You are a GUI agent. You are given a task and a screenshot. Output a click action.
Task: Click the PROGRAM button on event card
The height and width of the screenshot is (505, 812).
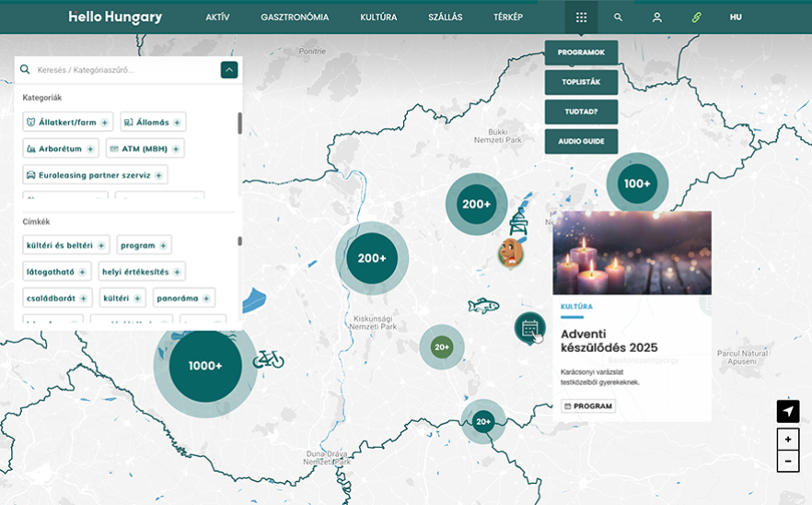coord(587,405)
